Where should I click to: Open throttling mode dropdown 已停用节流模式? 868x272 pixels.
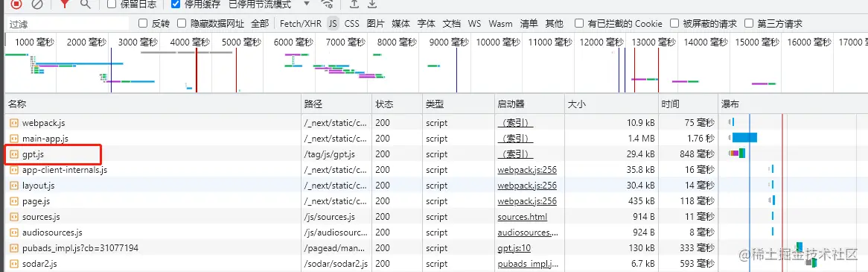(269, 4)
